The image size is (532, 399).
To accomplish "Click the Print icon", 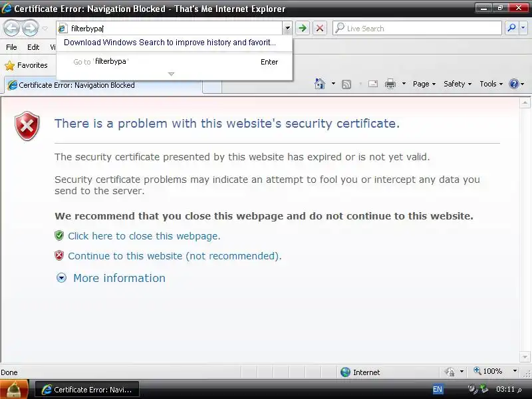I will [390, 84].
